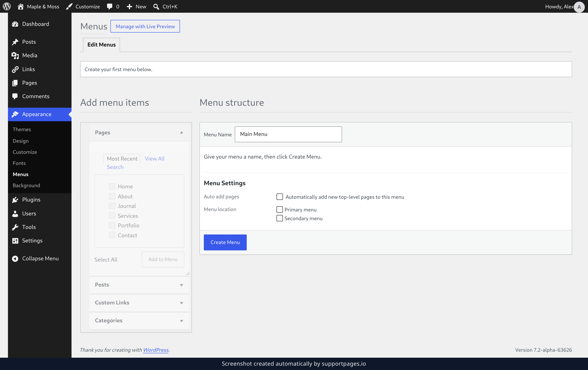Click the Links chain icon
Image resolution: width=588 pixels, height=370 pixels.
pos(15,69)
